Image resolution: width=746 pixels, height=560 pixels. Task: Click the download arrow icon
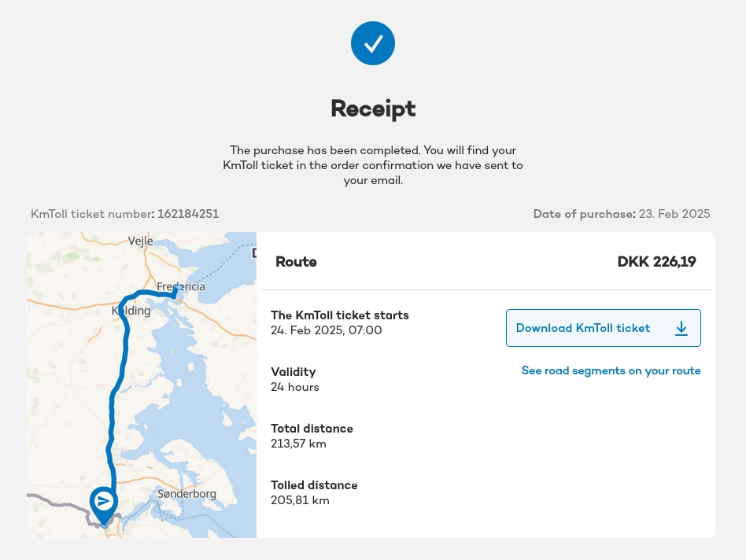(681, 329)
